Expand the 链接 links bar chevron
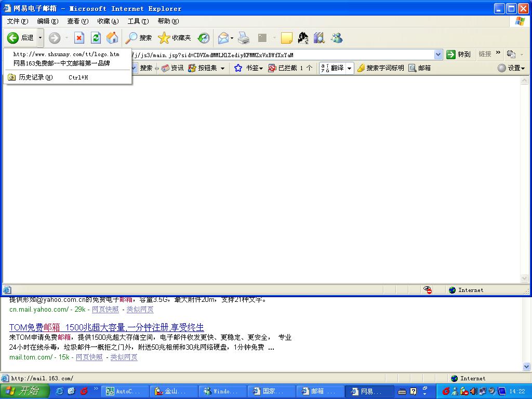The height and width of the screenshot is (399, 532). tap(498, 53)
